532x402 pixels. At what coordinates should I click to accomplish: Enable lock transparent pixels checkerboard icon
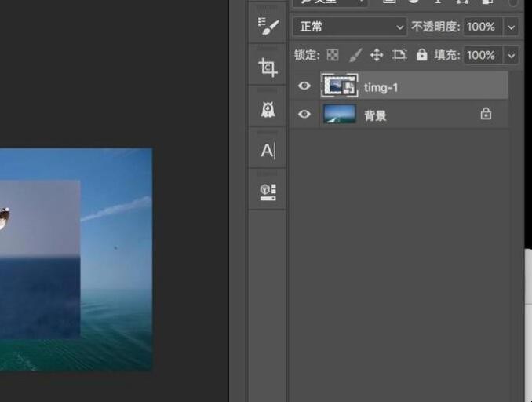[333, 55]
